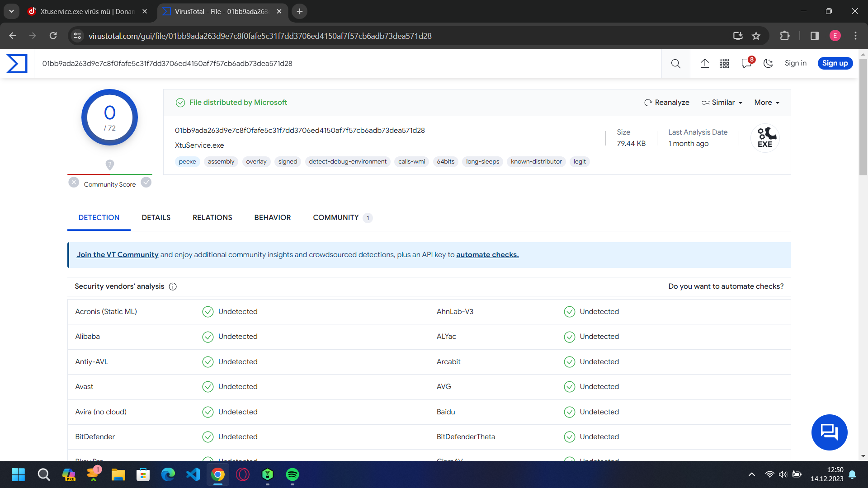868x488 pixels.
Task: Click the info icon beside Security vendors' analysis
Action: (173, 286)
